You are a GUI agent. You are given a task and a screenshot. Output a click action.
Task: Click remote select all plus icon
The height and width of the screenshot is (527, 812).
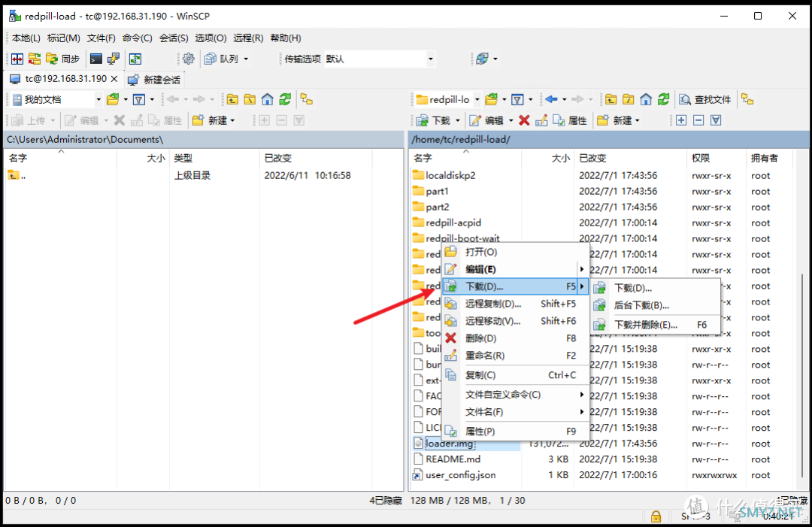click(x=681, y=120)
